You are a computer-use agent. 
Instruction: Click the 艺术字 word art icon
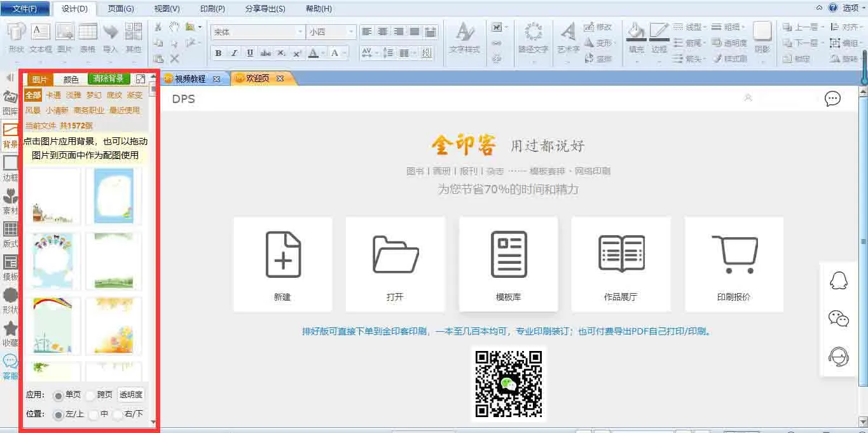568,38
